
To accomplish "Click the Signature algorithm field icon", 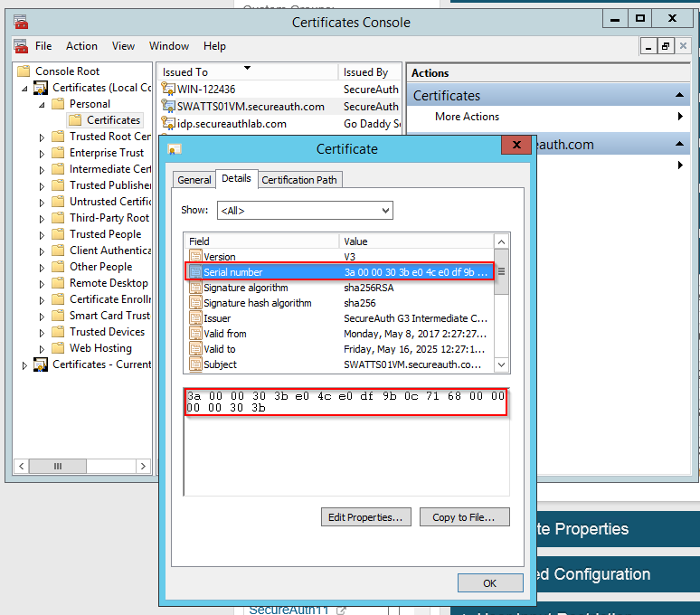I will pyautogui.click(x=195, y=288).
